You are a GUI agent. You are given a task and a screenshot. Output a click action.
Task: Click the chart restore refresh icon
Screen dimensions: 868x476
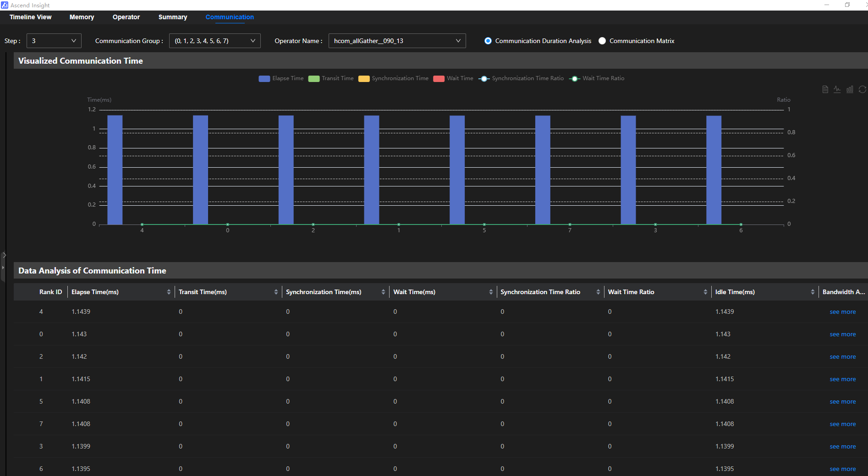coord(863,89)
